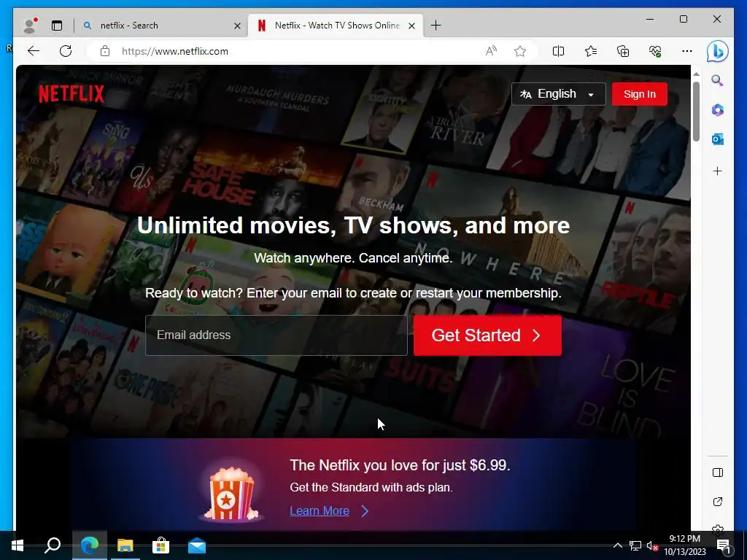The image size is (747, 560).
Task: Launch Microsoft Store from taskbar
Action: coord(161,545)
